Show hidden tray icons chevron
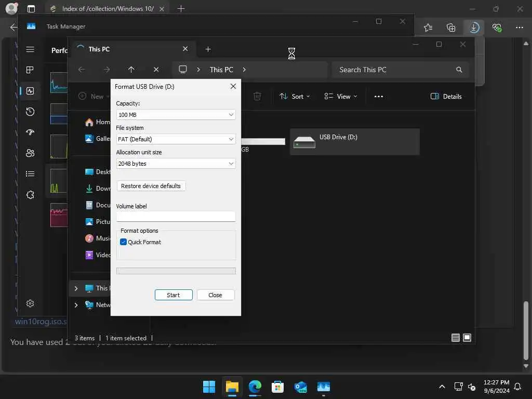Image resolution: width=532 pixels, height=399 pixels. pos(442,387)
